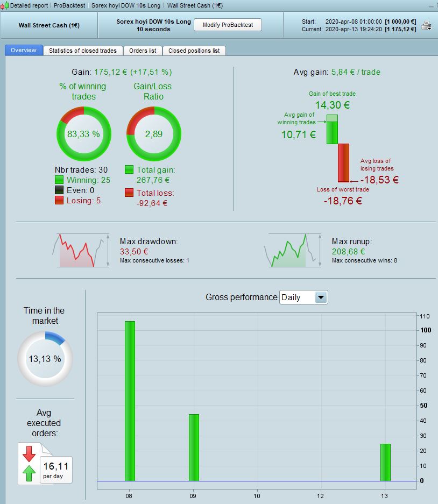
Task: Click the dropdown arrow next to Daily
Action: [x=321, y=297]
